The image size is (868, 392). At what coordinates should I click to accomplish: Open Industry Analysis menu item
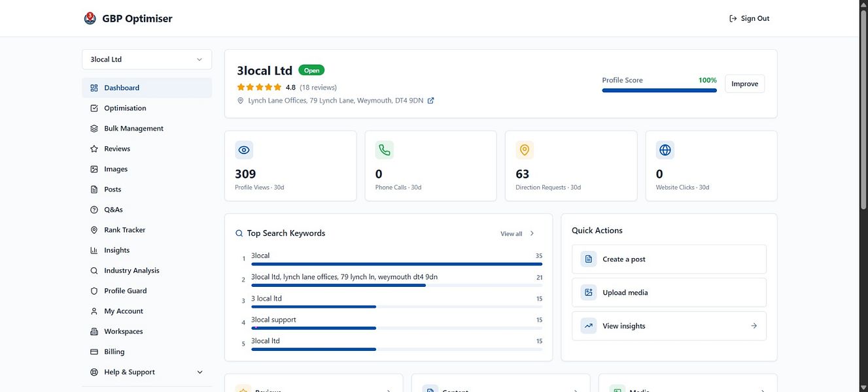pyautogui.click(x=147, y=270)
